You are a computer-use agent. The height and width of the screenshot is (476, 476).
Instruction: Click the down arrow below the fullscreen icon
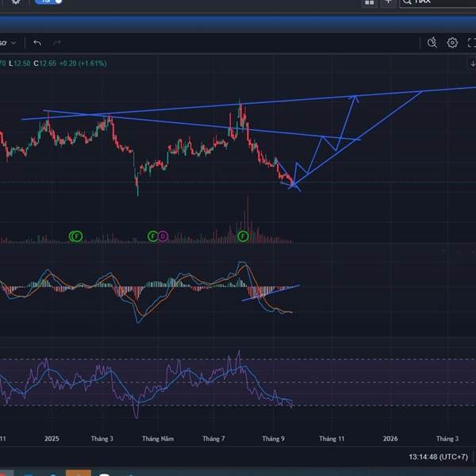471,63
